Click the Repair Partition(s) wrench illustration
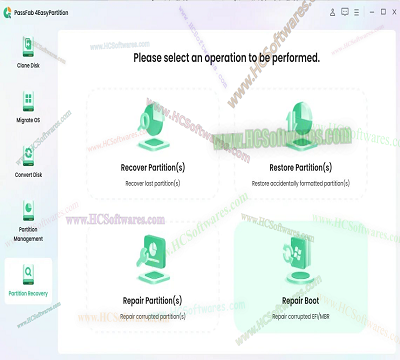This screenshot has width=400, height=360. [152, 259]
